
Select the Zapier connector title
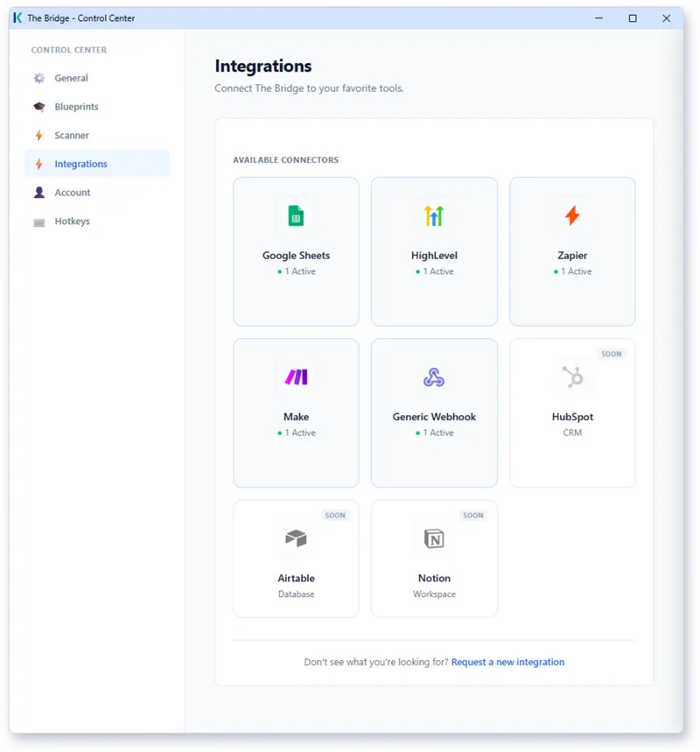click(x=572, y=256)
